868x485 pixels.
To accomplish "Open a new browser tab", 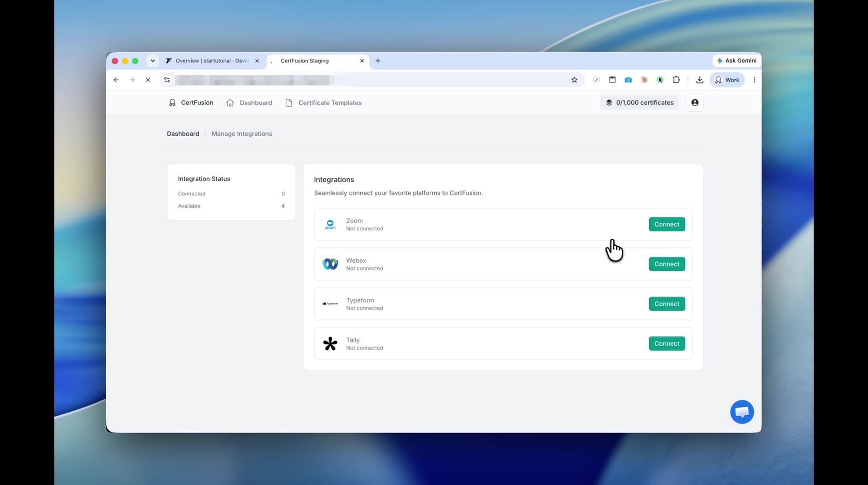I will click(x=378, y=61).
